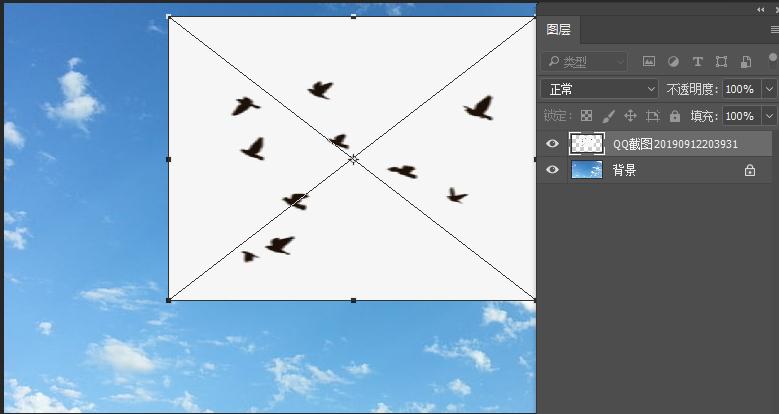Select the QQ截图20190912203931 layer thumbnail
The width and height of the screenshot is (779, 414).
click(x=587, y=144)
